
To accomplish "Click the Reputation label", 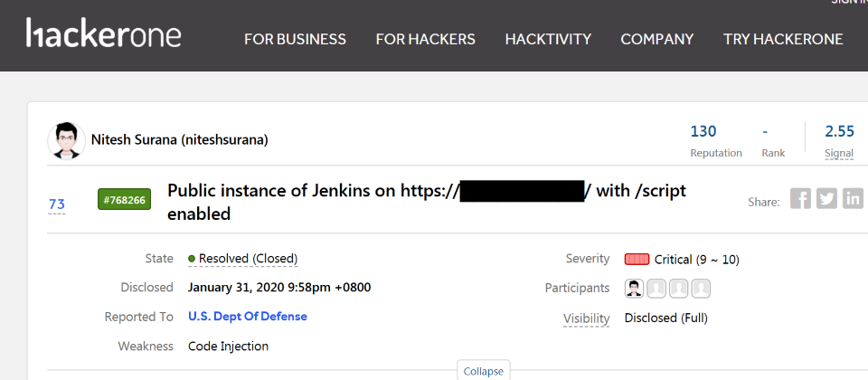I will click(716, 154).
